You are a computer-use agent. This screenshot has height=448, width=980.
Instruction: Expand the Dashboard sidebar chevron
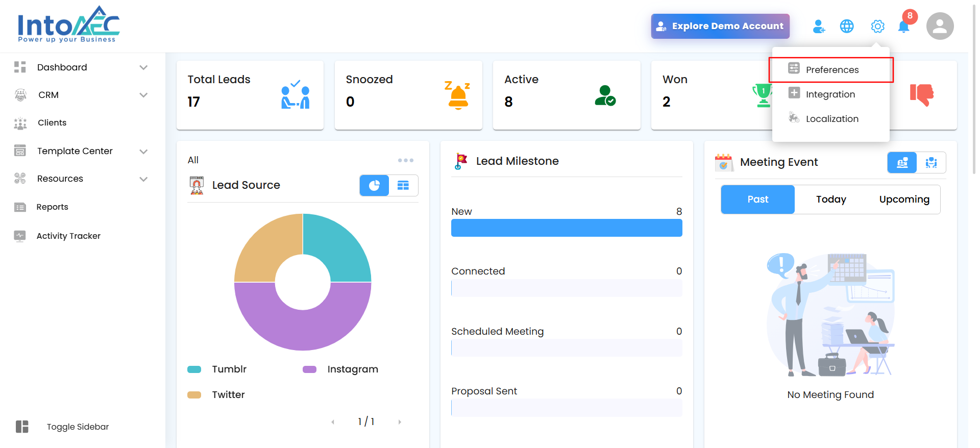143,67
